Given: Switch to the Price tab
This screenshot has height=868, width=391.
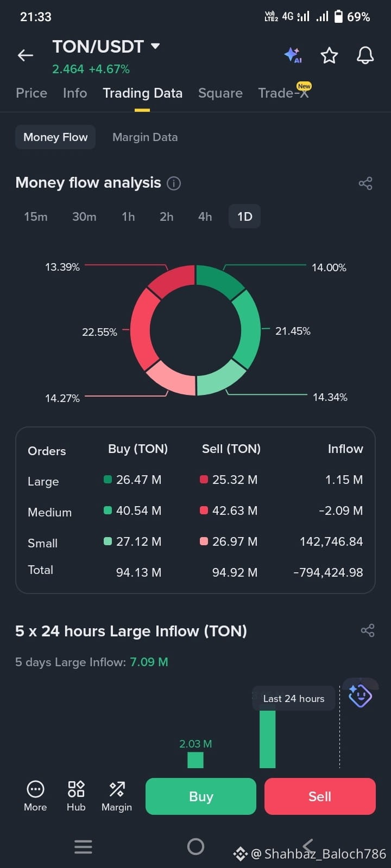Looking at the screenshot, I should tap(31, 93).
